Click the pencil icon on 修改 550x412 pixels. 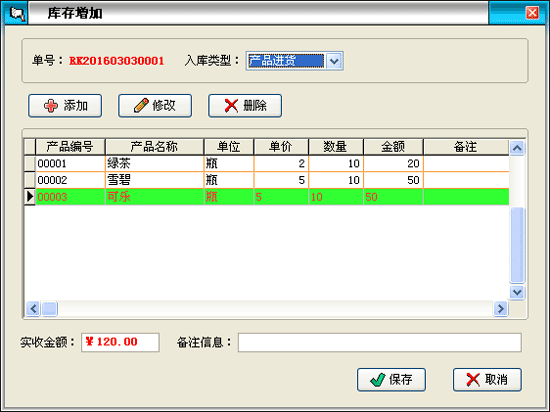click(x=141, y=106)
